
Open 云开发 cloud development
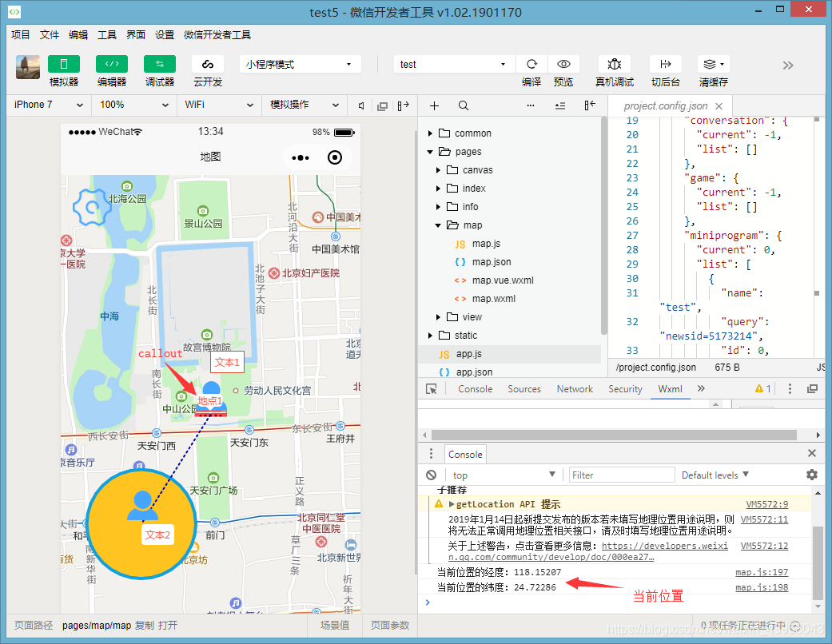point(208,64)
